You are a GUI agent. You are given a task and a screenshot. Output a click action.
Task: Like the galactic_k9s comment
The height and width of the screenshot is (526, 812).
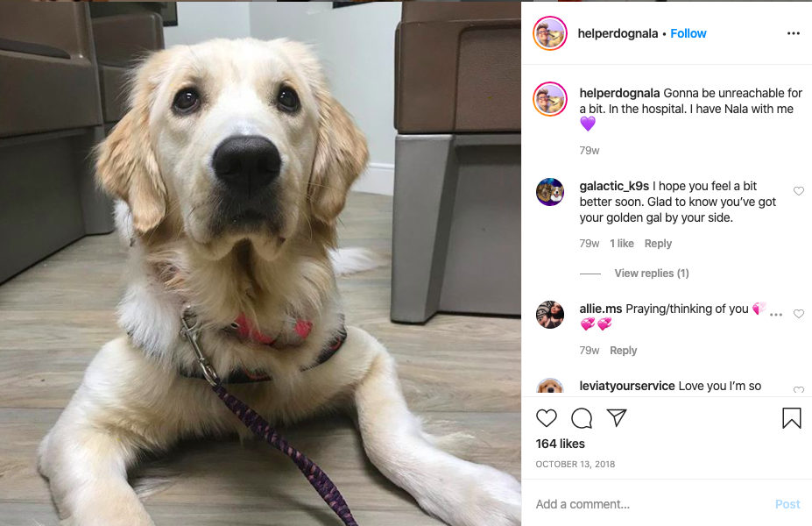pos(799,191)
